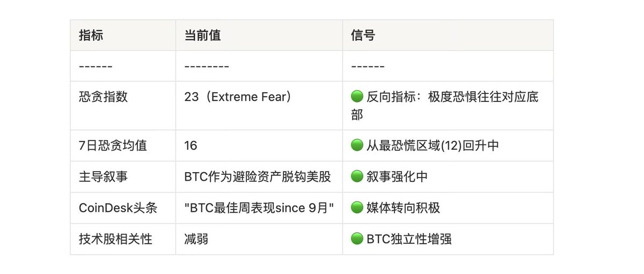Click the green circle beside 从最恐慌区域
This screenshot has width=644, height=274.
point(357,145)
